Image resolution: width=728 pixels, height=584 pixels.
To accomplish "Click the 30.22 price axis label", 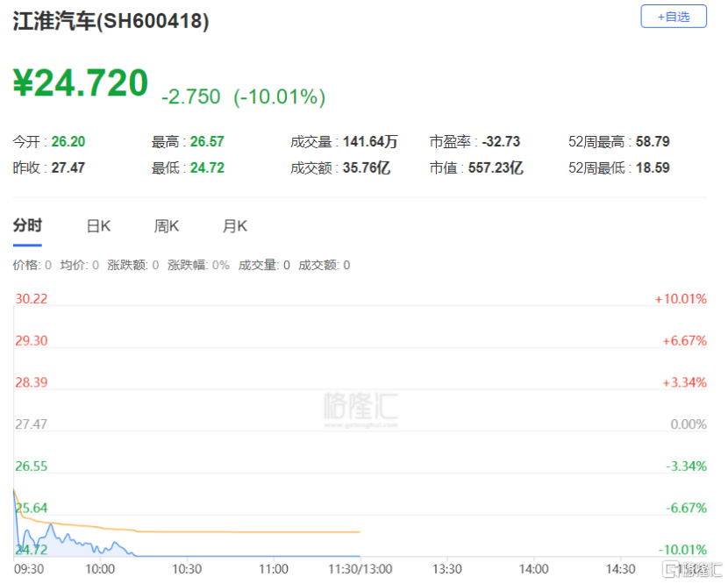I will click(32, 298).
